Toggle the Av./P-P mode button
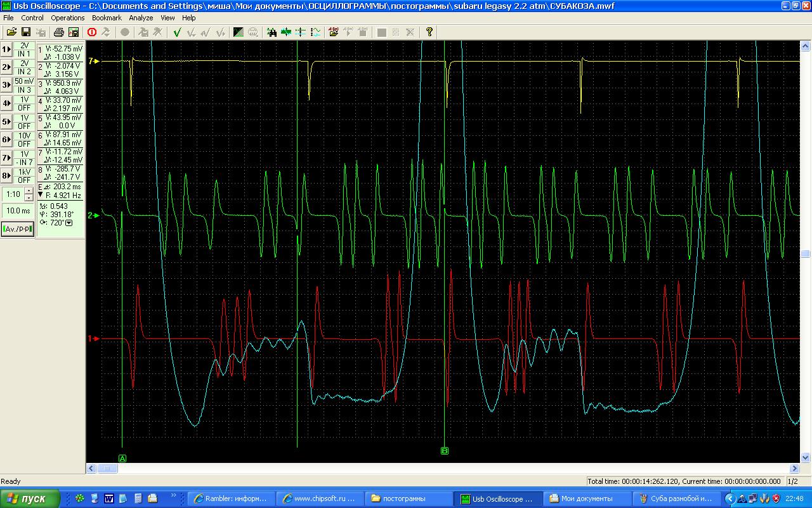The image size is (812, 508). 18,229
